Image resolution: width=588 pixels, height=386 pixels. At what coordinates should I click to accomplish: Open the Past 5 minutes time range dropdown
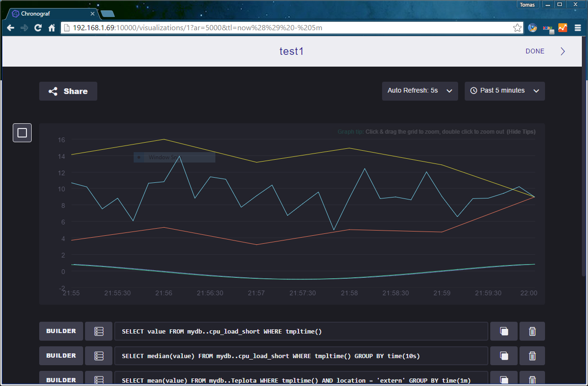(504, 91)
